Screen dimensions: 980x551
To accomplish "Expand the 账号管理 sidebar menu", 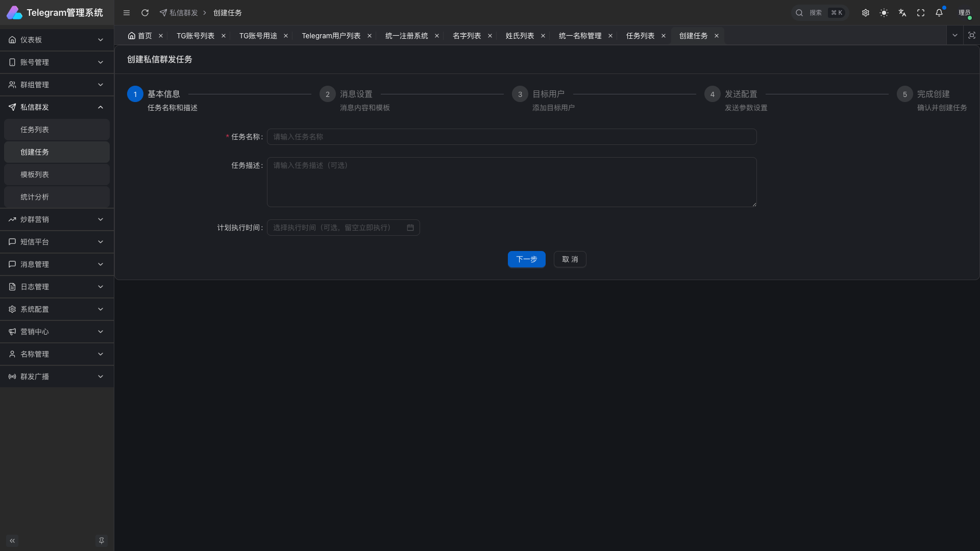I will [57, 62].
